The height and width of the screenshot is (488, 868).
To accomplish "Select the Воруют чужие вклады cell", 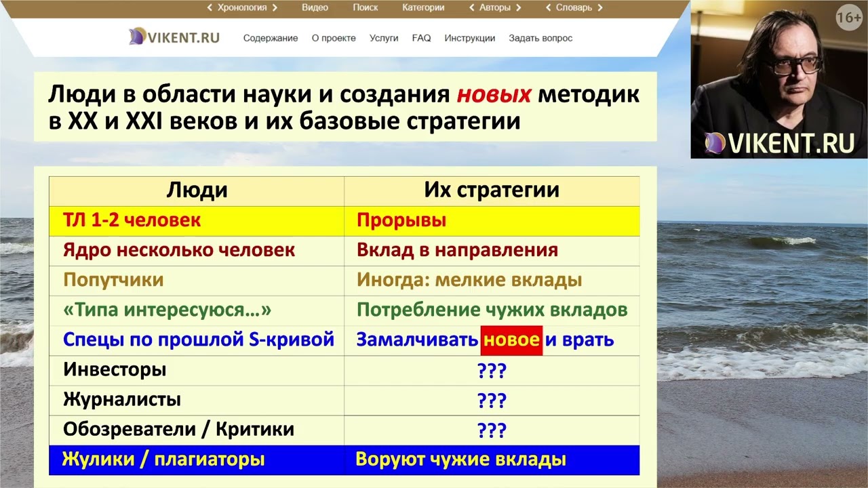I will [x=492, y=460].
